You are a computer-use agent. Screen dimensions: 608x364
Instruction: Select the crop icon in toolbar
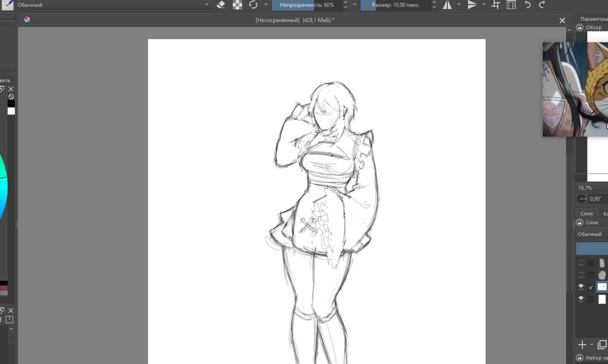pos(496,5)
